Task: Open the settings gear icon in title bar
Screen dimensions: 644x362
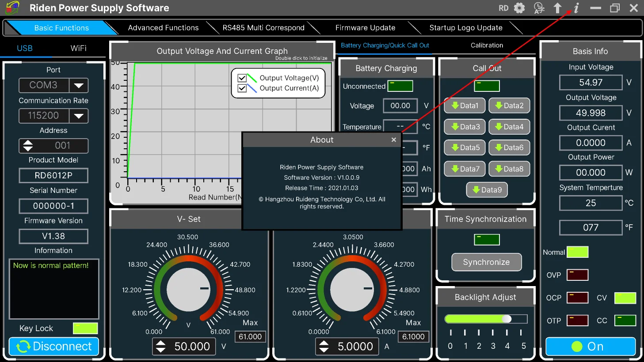Action: click(520, 8)
